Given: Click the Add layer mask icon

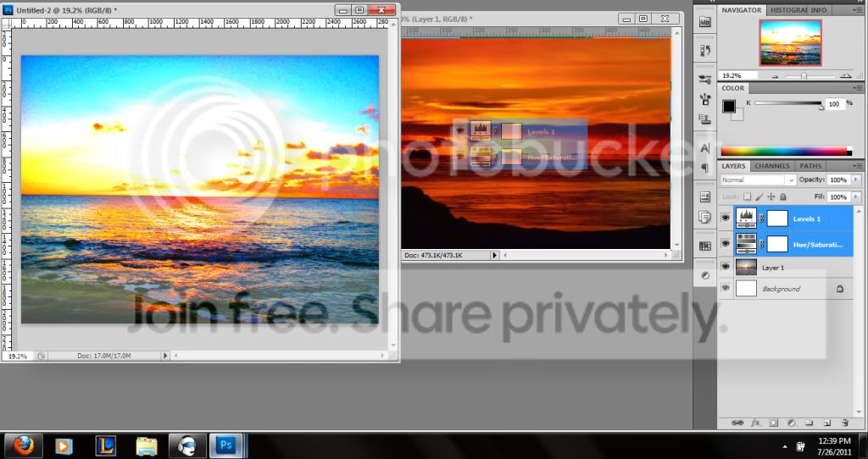Looking at the screenshot, I should pyautogui.click(x=774, y=423).
